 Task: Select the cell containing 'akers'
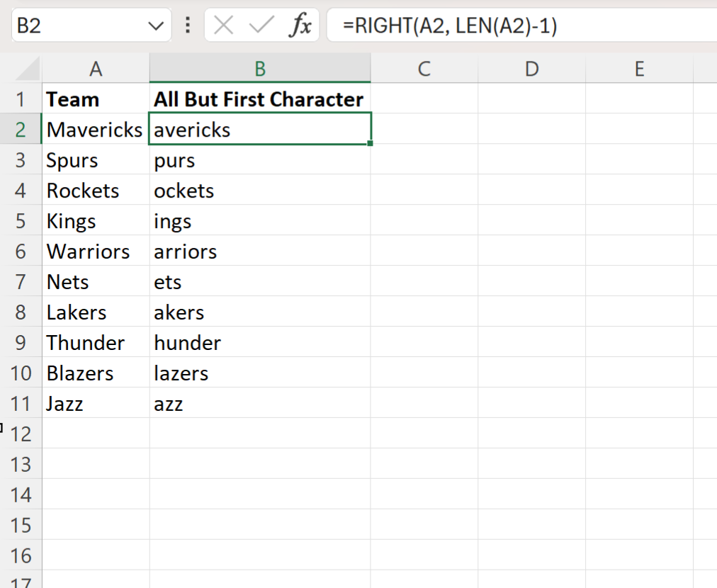click(x=260, y=312)
